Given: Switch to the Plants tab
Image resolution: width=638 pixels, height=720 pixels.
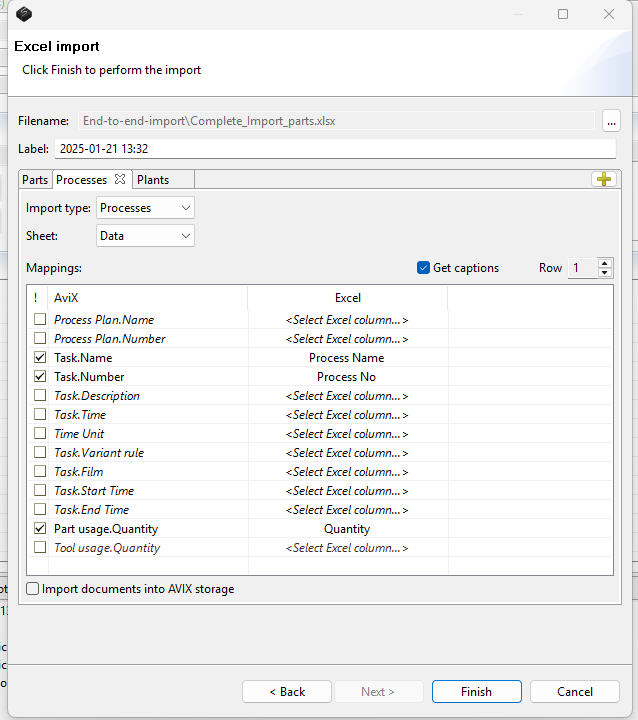Looking at the screenshot, I should 153,180.
